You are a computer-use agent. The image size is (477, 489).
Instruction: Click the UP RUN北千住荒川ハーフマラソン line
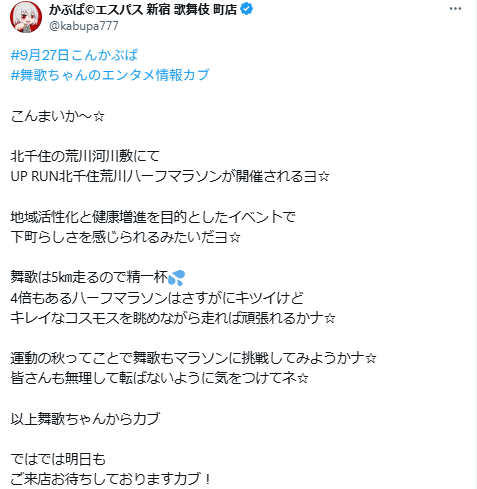[170, 176]
